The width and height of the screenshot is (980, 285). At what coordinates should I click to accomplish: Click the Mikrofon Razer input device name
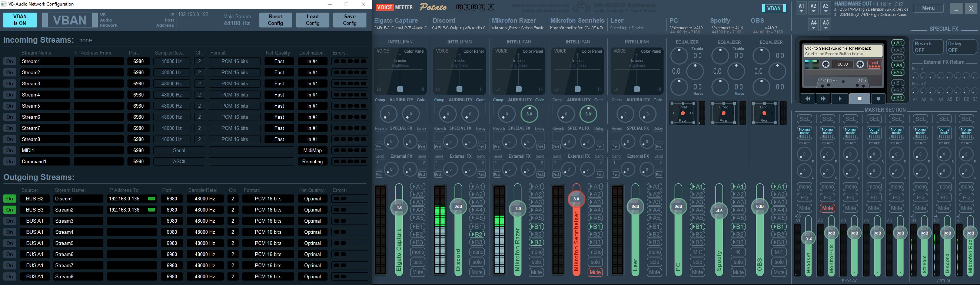click(x=518, y=28)
